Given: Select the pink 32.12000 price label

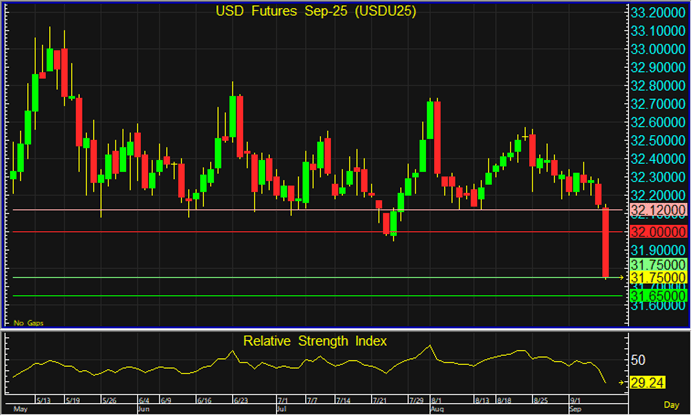Looking at the screenshot, I should pos(657,211).
